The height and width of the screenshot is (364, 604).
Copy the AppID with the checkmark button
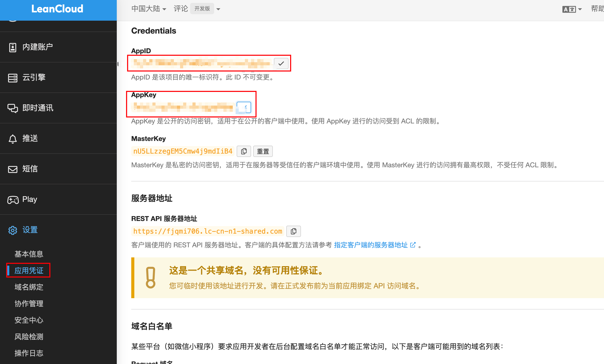[281, 63]
